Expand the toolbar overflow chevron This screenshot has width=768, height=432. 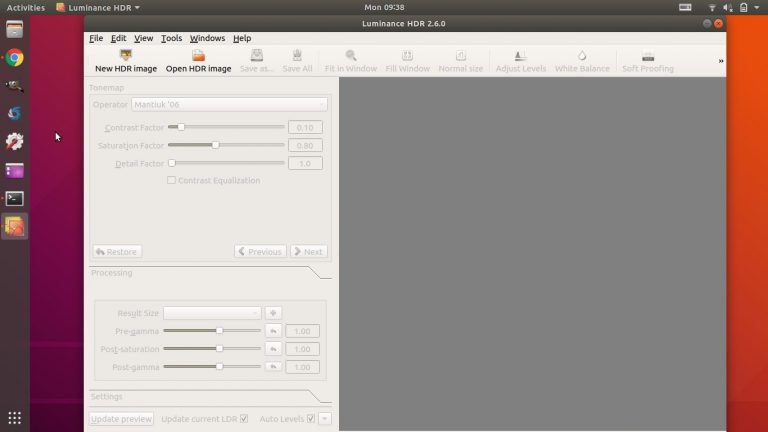(721, 61)
